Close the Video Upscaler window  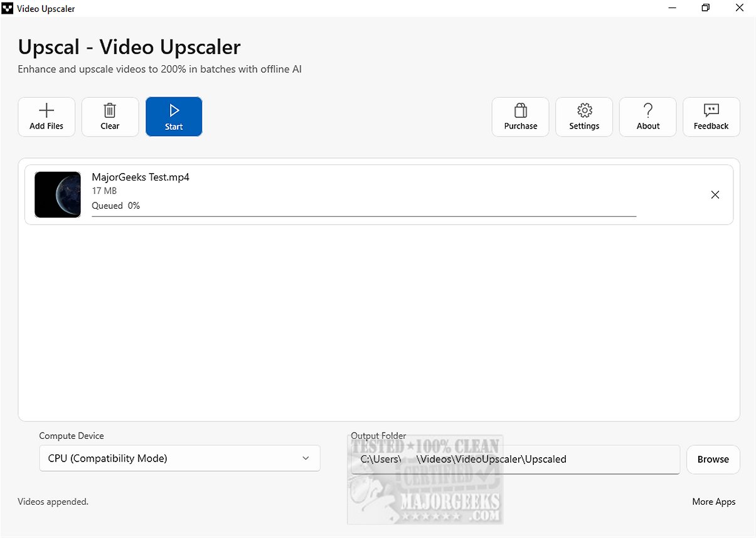pyautogui.click(x=739, y=8)
